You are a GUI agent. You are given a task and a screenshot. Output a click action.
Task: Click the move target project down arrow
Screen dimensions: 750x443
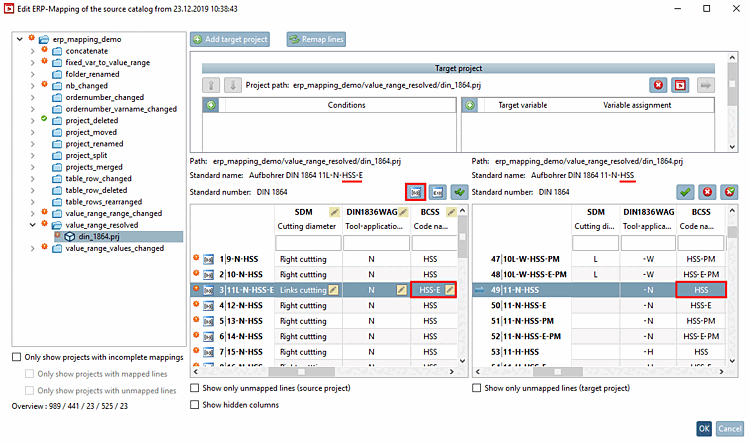tap(233, 85)
